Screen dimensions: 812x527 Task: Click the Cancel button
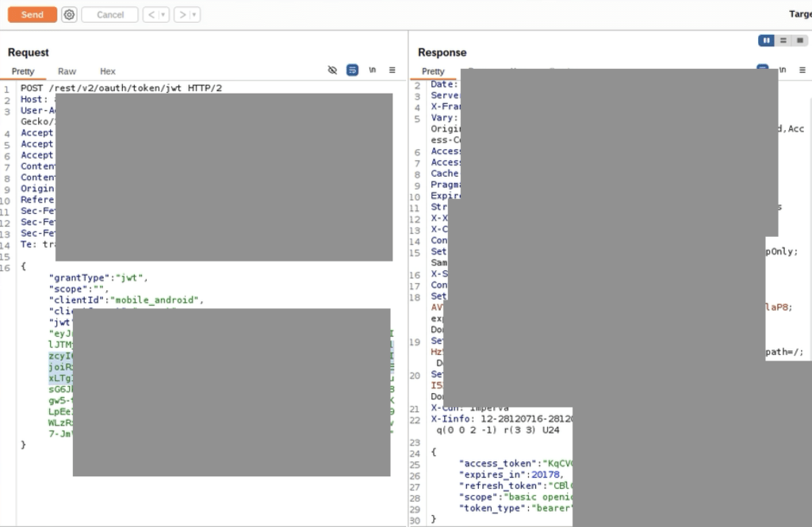point(110,14)
